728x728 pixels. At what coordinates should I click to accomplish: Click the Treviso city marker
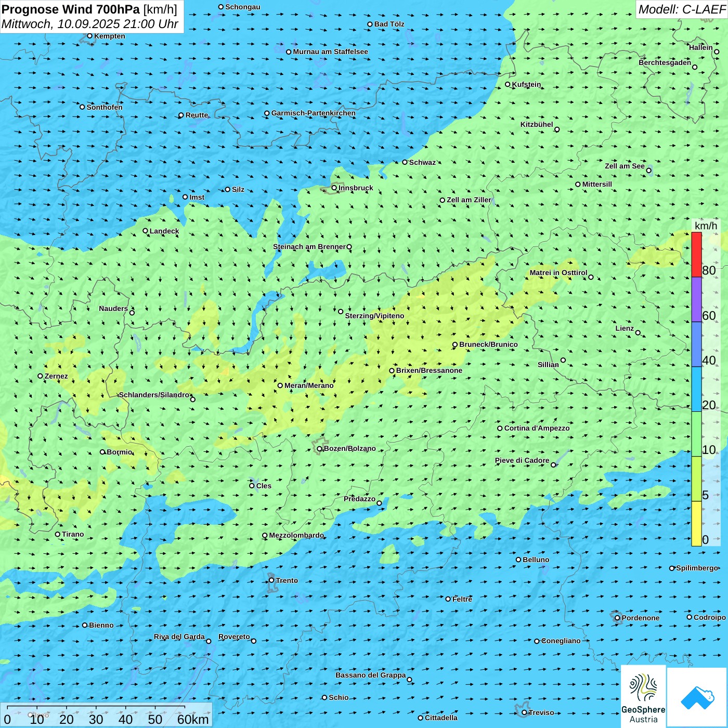pyautogui.click(x=524, y=712)
